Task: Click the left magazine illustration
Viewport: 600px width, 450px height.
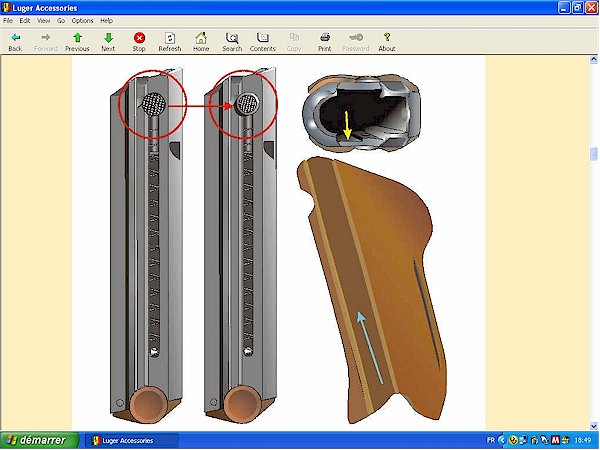Action: pos(146,246)
